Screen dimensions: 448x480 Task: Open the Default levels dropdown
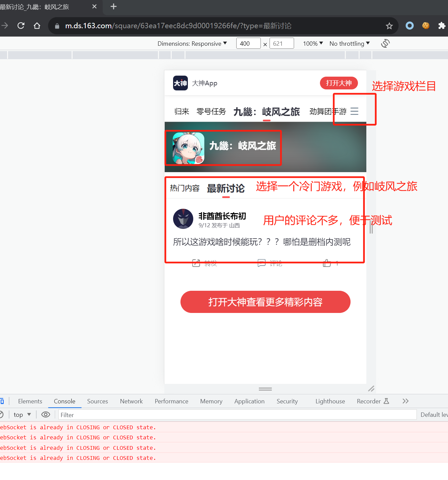434,414
